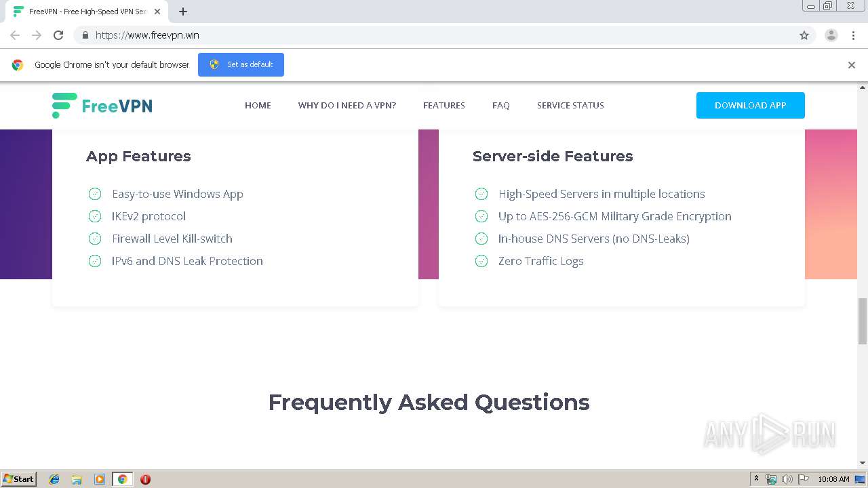Viewport: 868px width, 488px height.
Task: Close the FreeVPN tab
Action: (x=157, y=12)
